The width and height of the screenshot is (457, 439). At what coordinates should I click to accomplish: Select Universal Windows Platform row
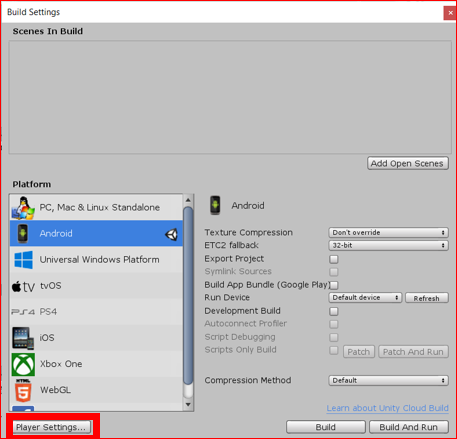click(x=96, y=259)
